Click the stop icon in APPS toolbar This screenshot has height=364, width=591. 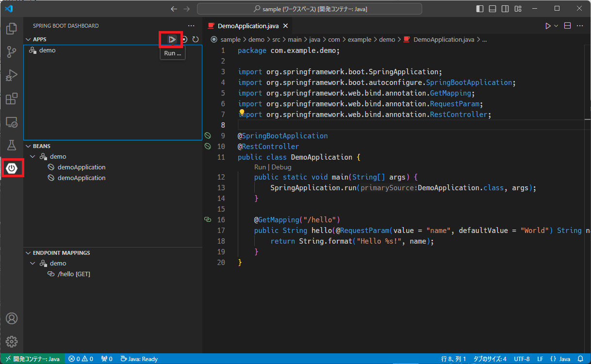[x=184, y=39]
